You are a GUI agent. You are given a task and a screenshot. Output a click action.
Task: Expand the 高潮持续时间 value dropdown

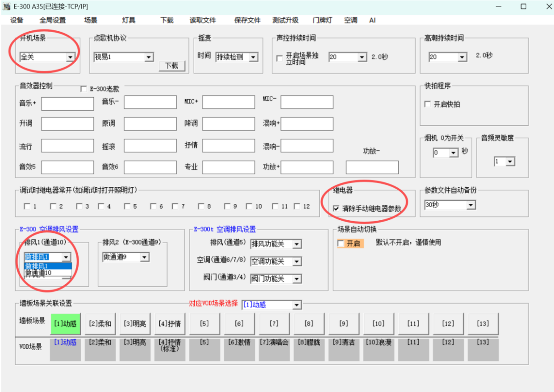click(x=462, y=57)
